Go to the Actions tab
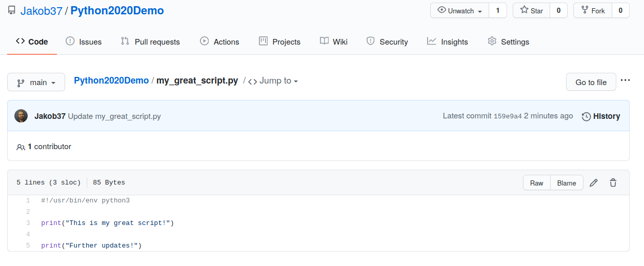This screenshot has width=644, height=266. pyautogui.click(x=219, y=42)
